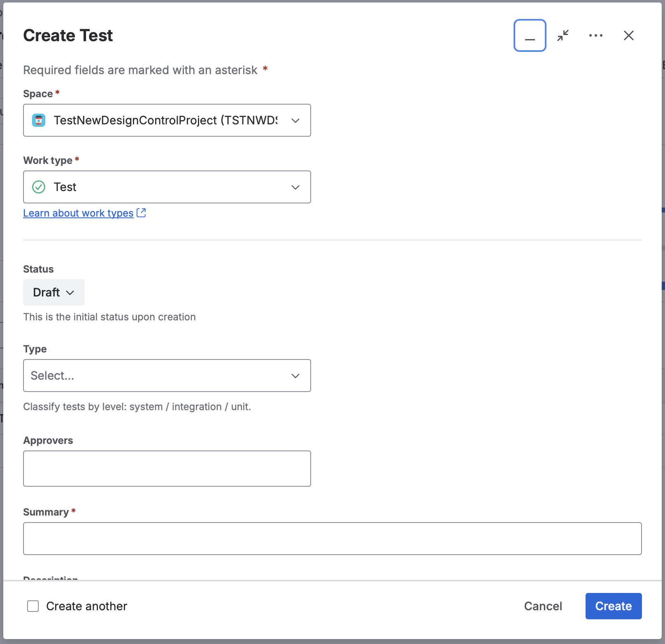The height and width of the screenshot is (644, 665).
Task: Tick the Create another checkbox
Action: click(x=33, y=606)
